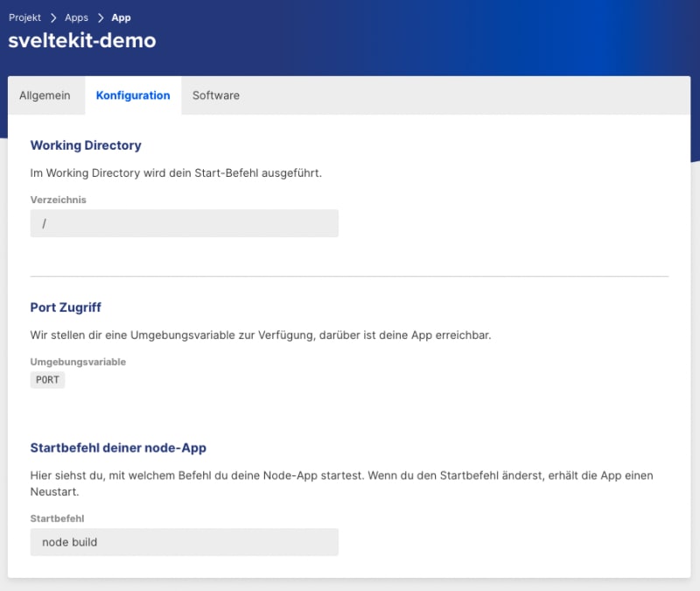This screenshot has width=700, height=591.
Task: Switch to the Allgemein tab
Action: [45, 95]
